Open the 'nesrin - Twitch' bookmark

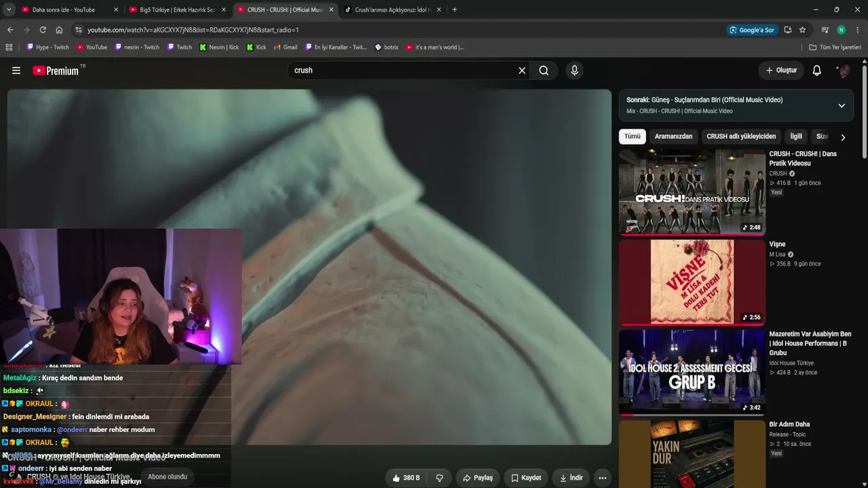click(x=137, y=47)
